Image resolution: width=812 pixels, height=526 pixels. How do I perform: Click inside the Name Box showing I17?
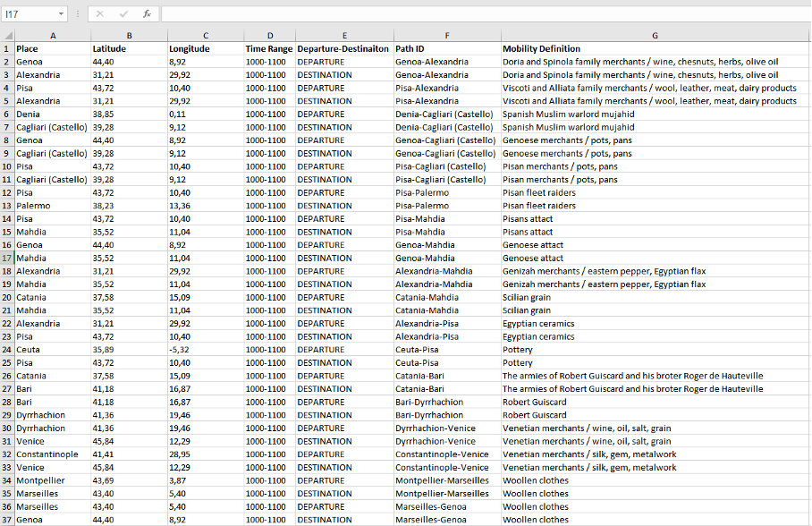click(29, 14)
